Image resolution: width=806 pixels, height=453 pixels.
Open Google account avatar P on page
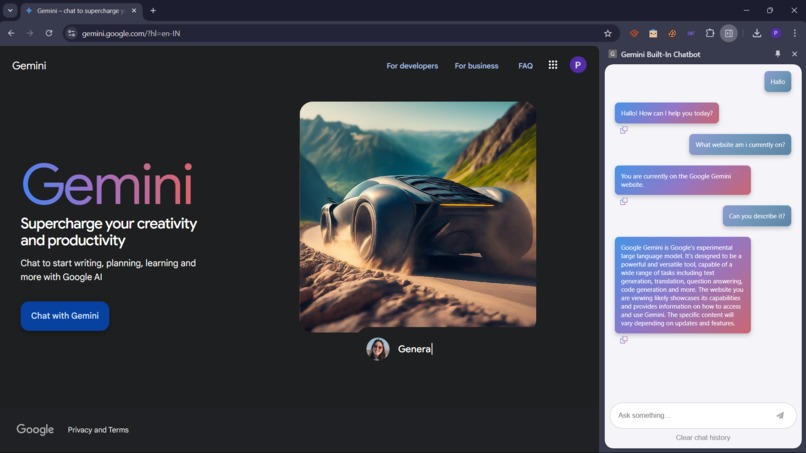pos(578,65)
